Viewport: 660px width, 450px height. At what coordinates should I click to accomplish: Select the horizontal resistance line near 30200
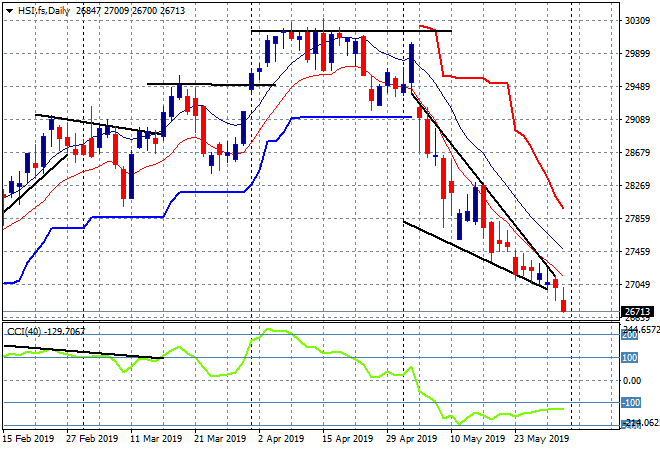[351, 31]
